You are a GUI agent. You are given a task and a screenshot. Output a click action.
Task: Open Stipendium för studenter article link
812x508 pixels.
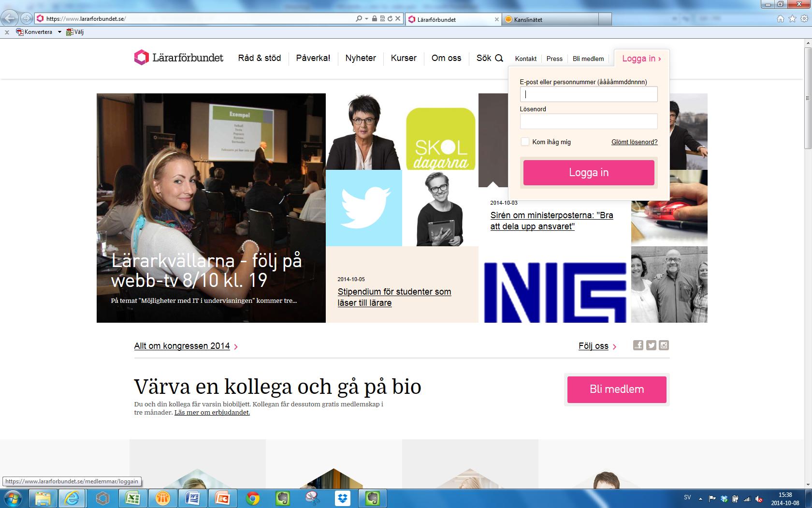tap(394, 297)
